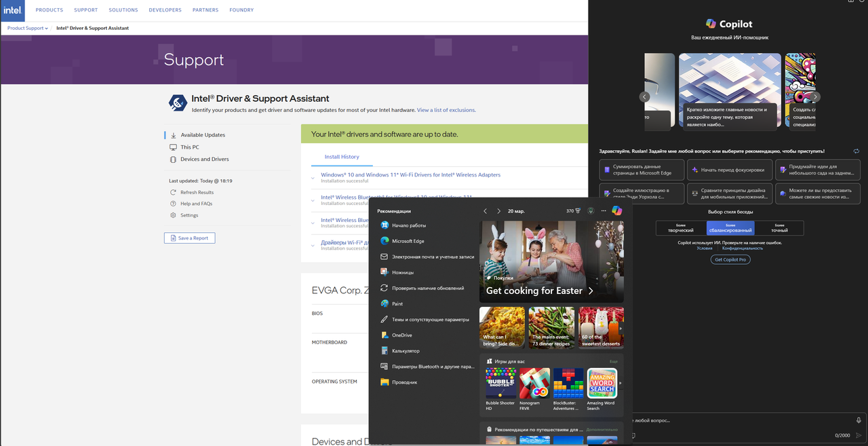The image size is (868, 446).
Task: Go to previous widget page with left chevron
Action: [485, 211]
